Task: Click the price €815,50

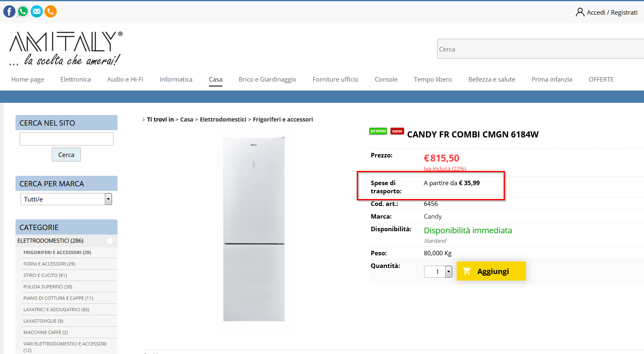Action: tap(442, 158)
